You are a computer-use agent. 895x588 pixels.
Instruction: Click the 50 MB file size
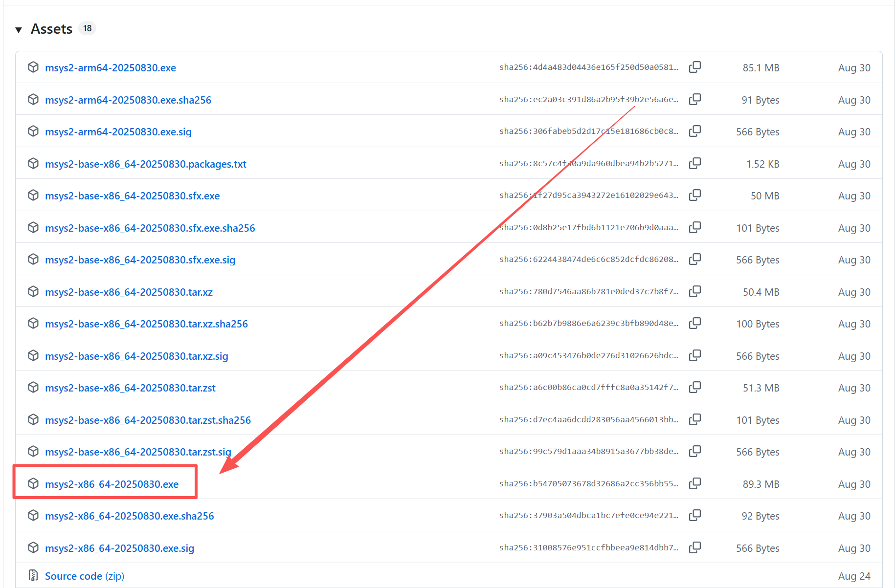tap(765, 196)
